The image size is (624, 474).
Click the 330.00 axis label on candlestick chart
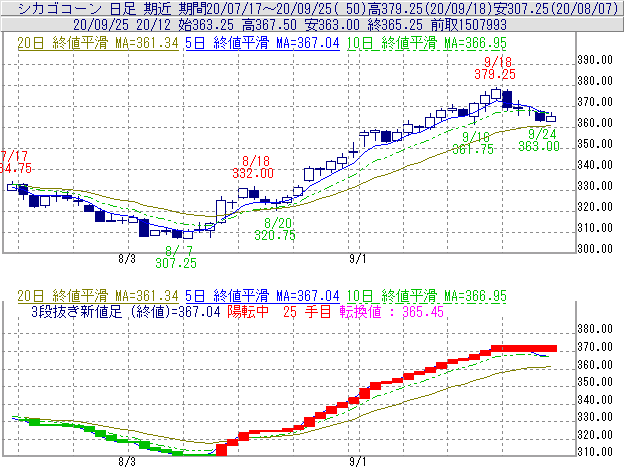pyautogui.click(x=595, y=186)
